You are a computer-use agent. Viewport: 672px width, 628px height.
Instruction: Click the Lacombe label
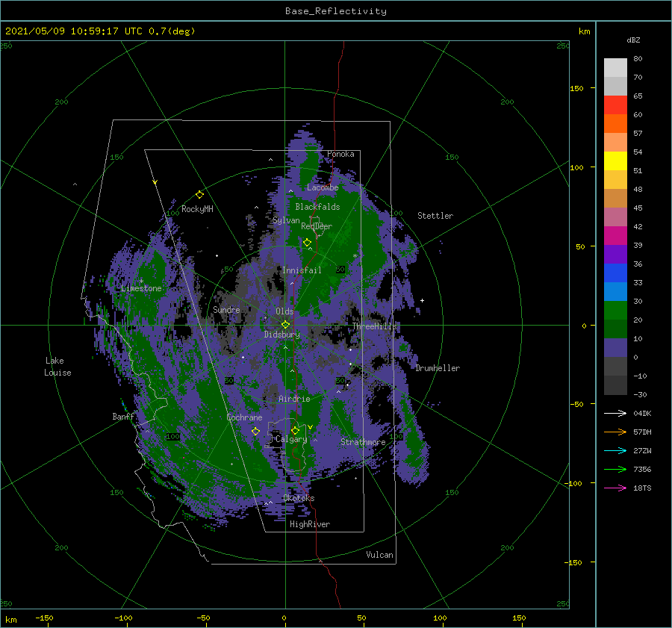(x=323, y=187)
